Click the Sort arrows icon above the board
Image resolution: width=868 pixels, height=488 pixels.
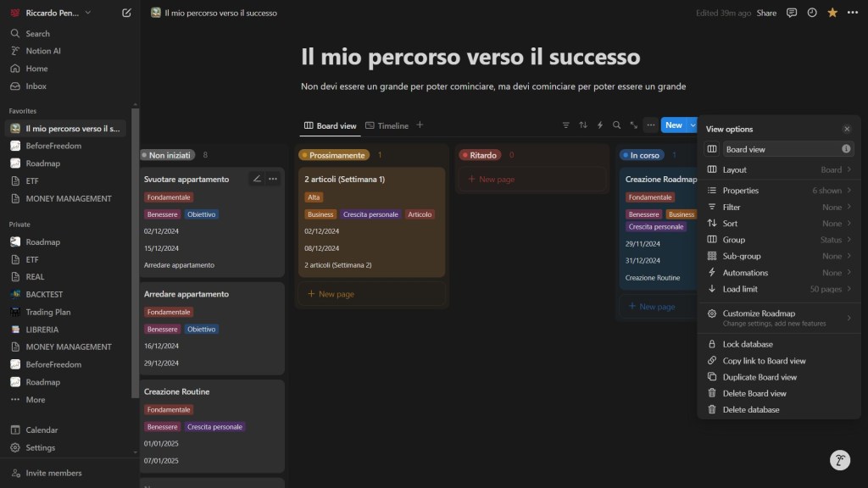(x=582, y=125)
